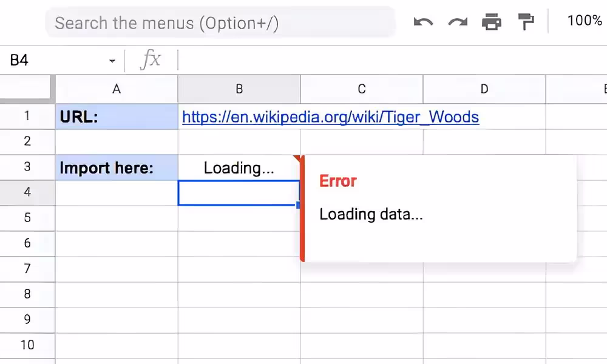Select the "Loading..." cell in B3
Screen dimensions: 607x364
point(239,167)
